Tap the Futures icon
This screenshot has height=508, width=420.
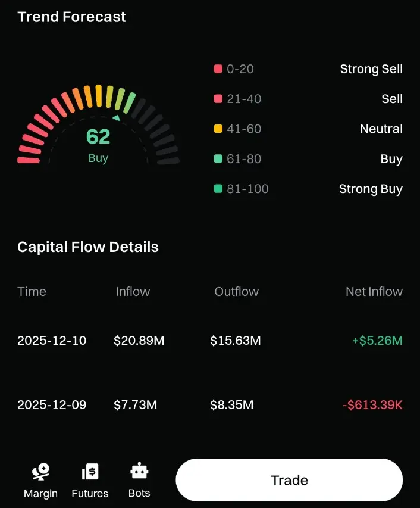point(90,472)
